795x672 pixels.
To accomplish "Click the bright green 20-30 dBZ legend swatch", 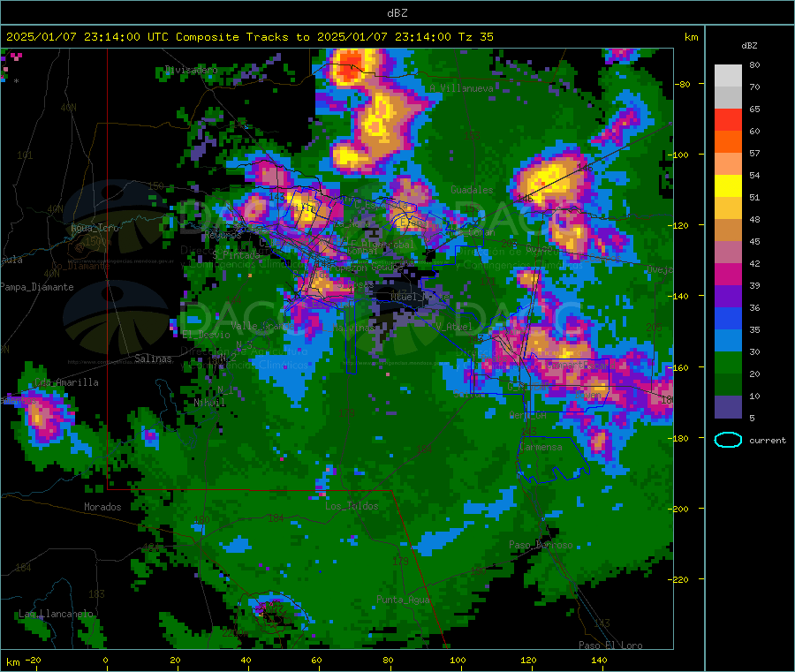I will tap(728, 363).
